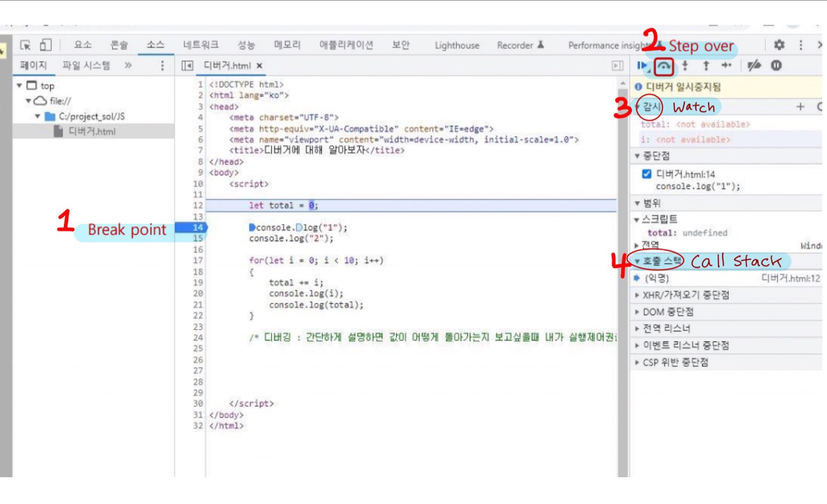Collapse the 범위 scope section
The height and width of the screenshot is (504, 827).
tap(637, 203)
